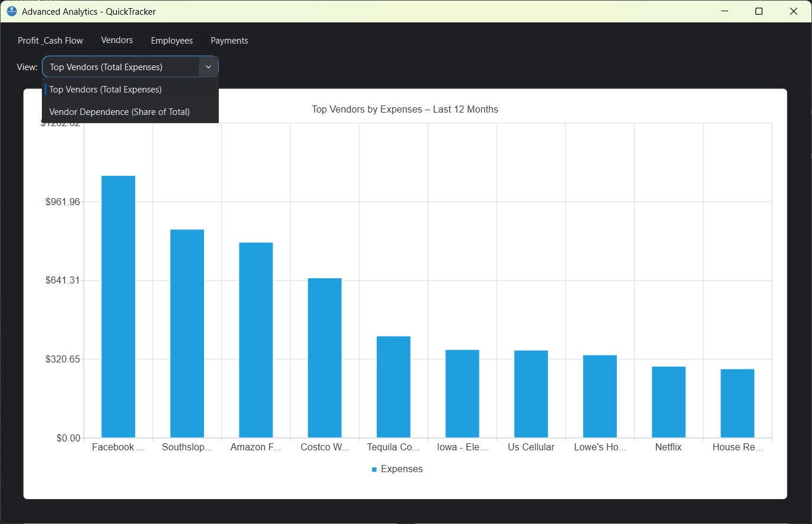Click the House Re... vendor label

(x=738, y=447)
